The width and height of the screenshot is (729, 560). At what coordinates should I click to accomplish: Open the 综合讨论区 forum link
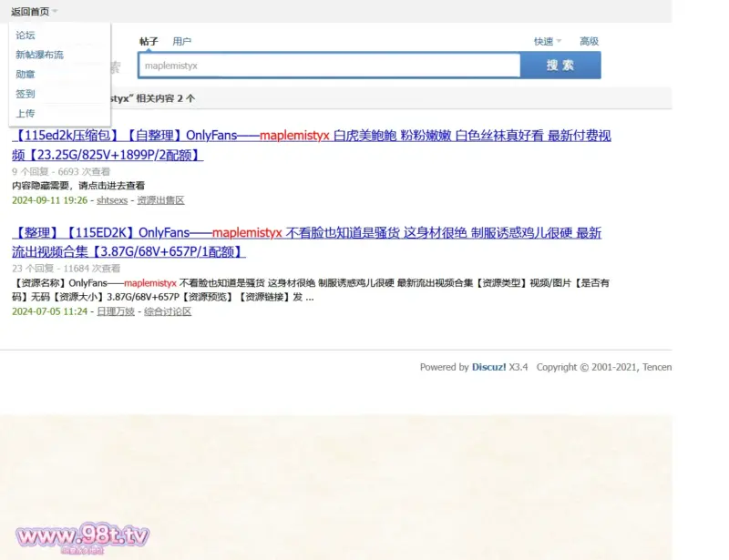168,311
